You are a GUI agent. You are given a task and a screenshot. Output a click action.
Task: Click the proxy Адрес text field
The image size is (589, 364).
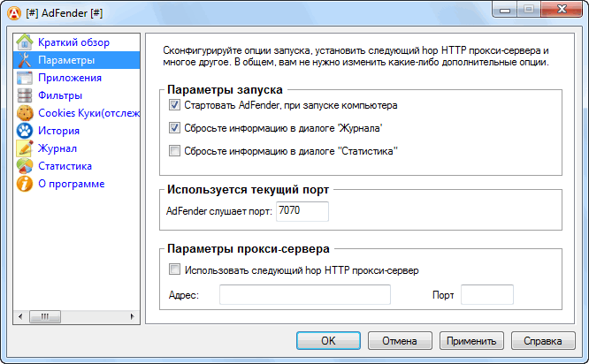pyautogui.click(x=304, y=295)
